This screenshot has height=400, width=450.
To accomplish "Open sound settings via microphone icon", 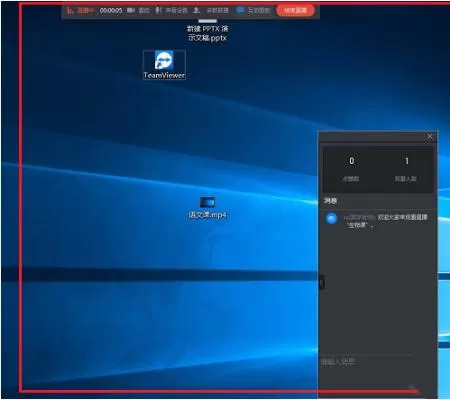I will [158, 10].
